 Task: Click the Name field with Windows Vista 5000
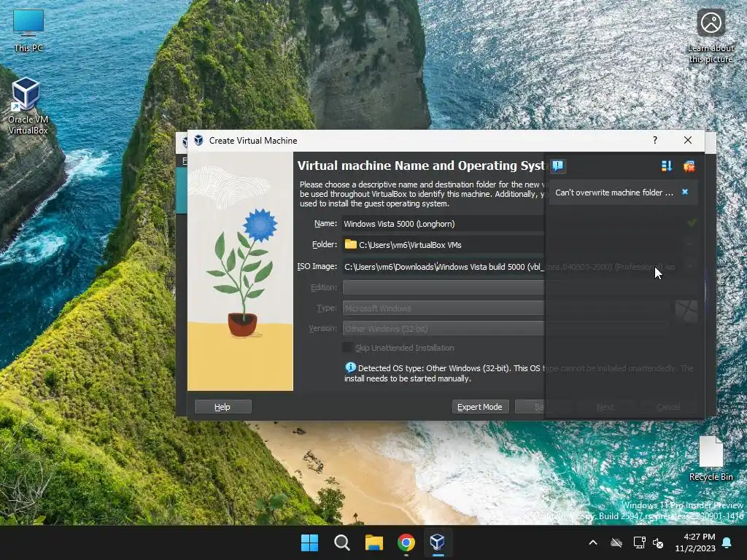[x=443, y=224]
